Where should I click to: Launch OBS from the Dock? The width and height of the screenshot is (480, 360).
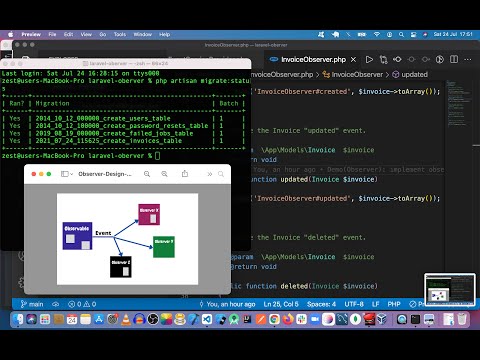click(x=153, y=319)
